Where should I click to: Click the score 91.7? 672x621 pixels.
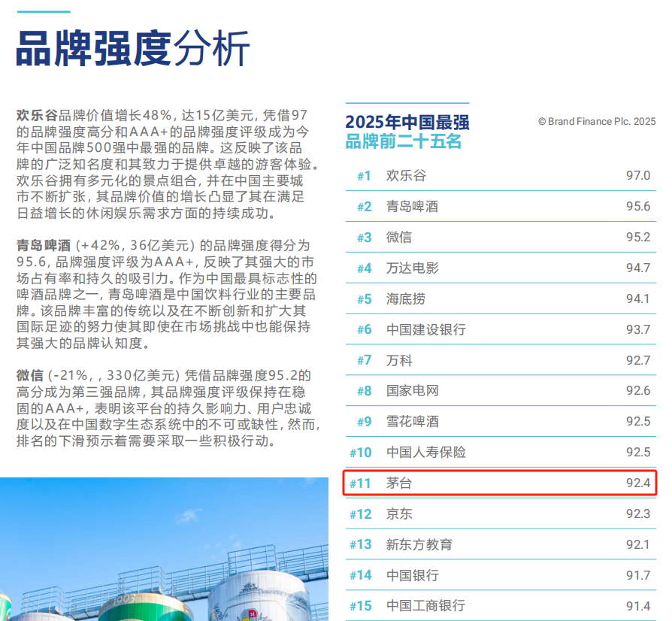point(638,575)
